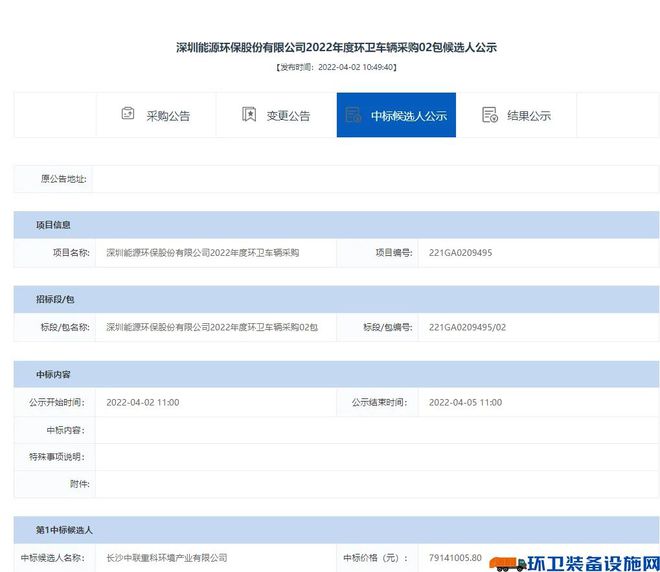Click the page title 深圳能源环保…候选人公示
Viewport: 660px width, 572px height.
tap(336, 48)
